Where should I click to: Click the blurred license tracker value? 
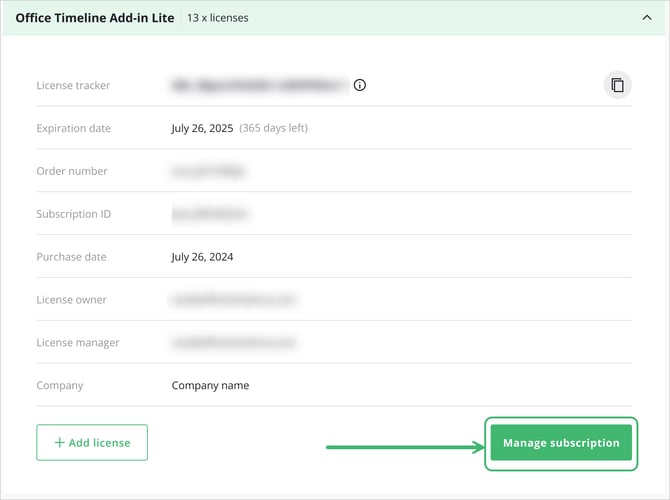pos(258,85)
